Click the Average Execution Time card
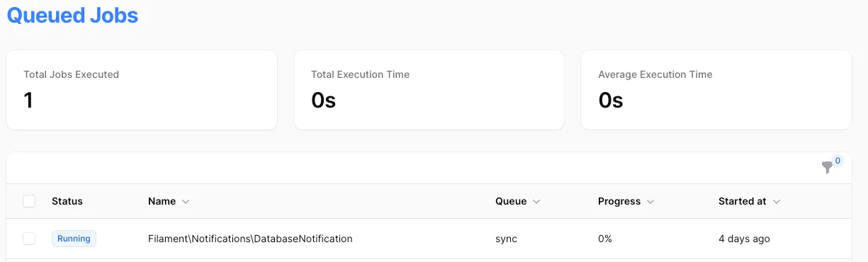This screenshot has height=262, width=868. pyautogui.click(x=716, y=90)
